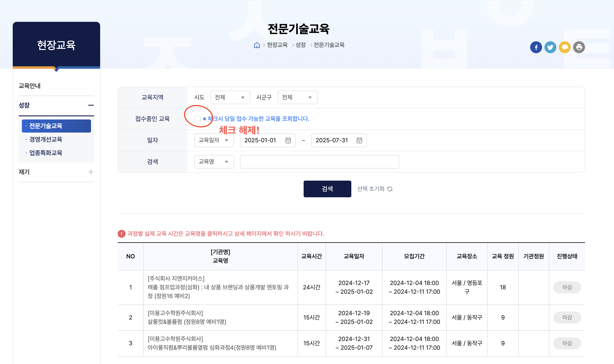
Task: Open the 시군구 district dropdown
Action: [297, 97]
